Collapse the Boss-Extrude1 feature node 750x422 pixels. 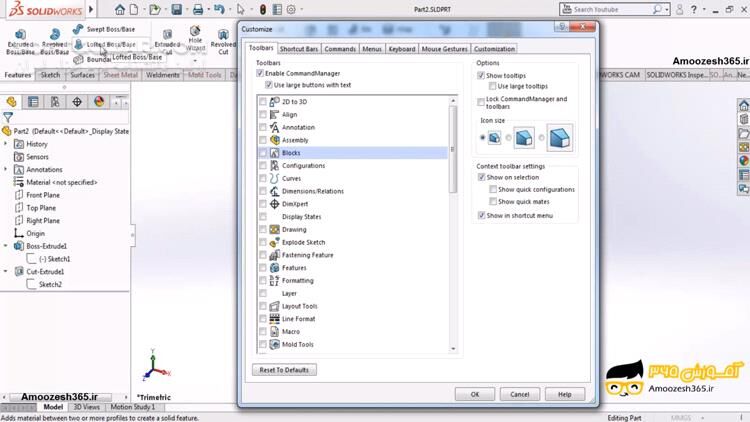[5, 245]
